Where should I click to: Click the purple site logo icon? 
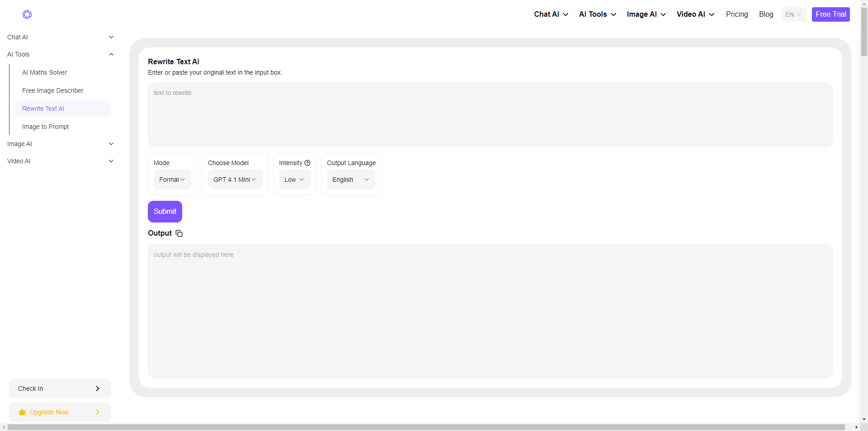[27, 14]
